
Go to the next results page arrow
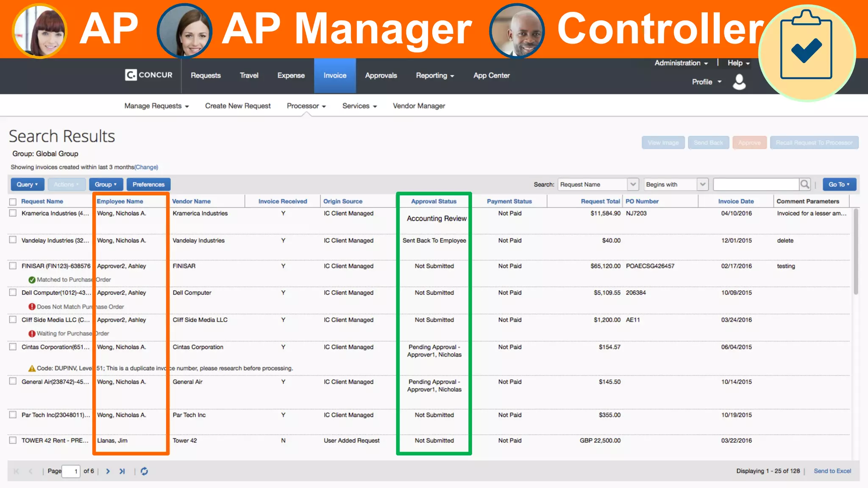[108, 471]
